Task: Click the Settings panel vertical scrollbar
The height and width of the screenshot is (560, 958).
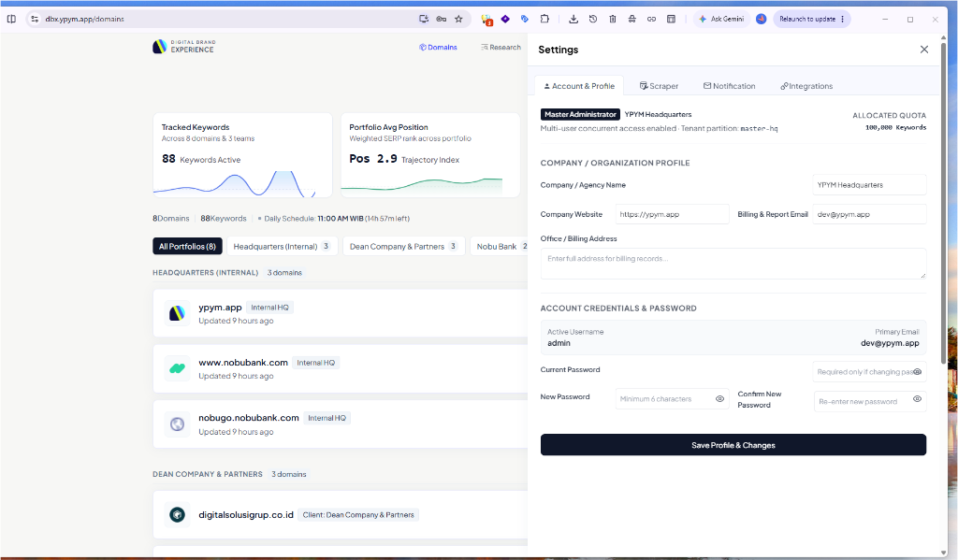Action: [943, 202]
